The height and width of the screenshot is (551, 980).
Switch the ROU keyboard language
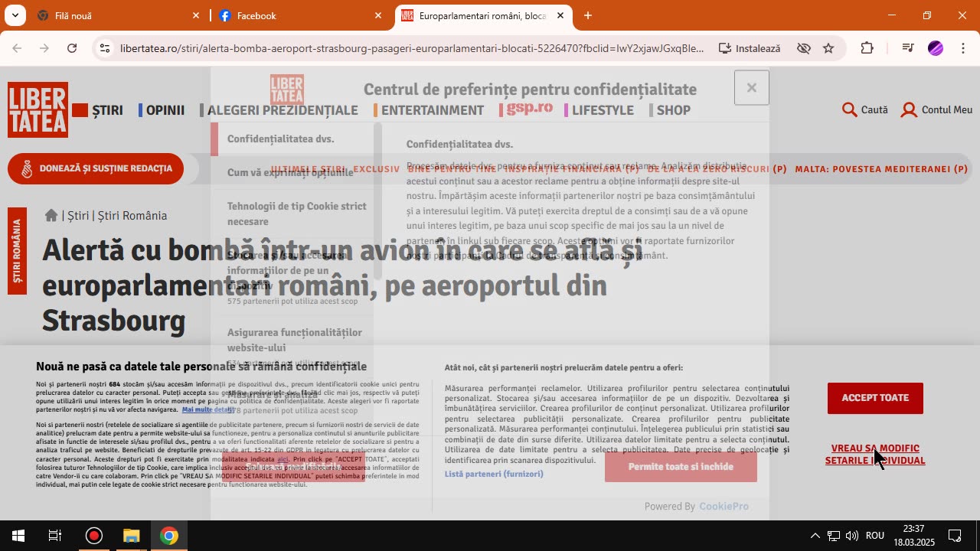pyautogui.click(x=875, y=536)
